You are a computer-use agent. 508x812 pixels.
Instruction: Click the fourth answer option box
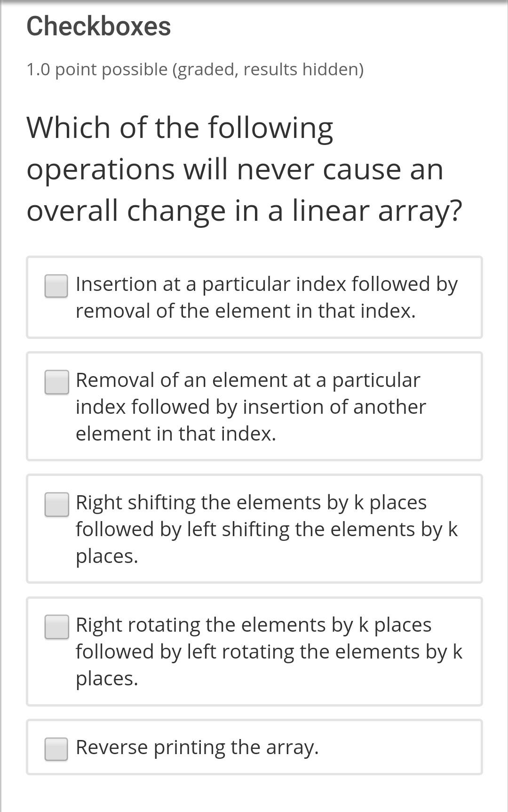pyautogui.click(x=254, y=652)
